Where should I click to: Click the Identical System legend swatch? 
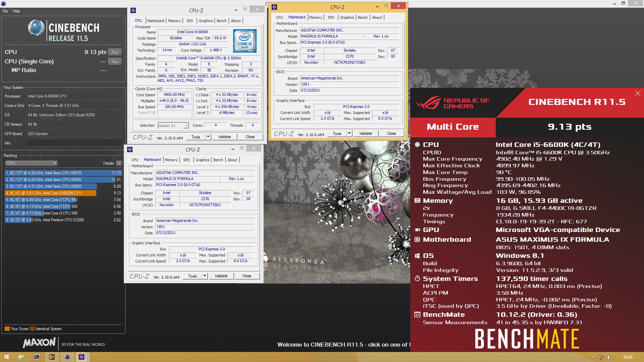click(32, 329)
